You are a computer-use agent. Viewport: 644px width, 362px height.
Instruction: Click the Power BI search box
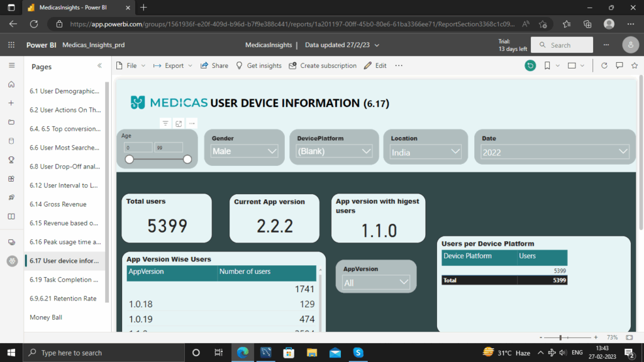pos(562,45)
